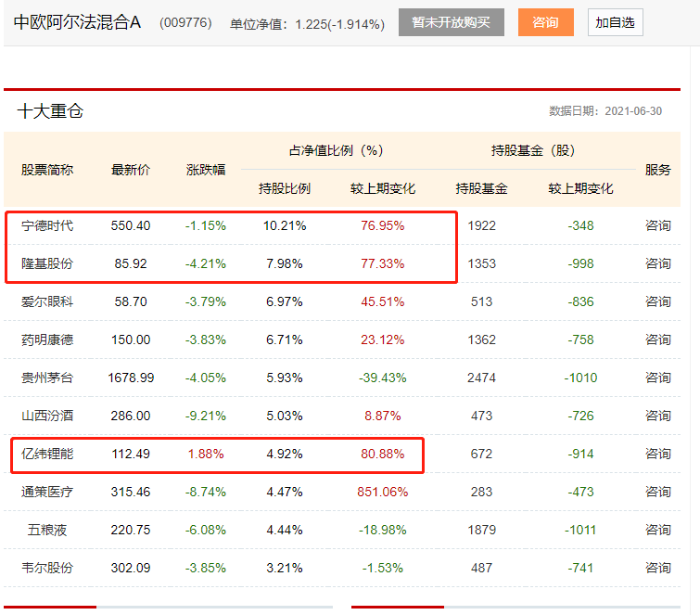
Task: Open 咨询 link in 五粮液 row
Action: pyautogui.click(x=657, y=530)
